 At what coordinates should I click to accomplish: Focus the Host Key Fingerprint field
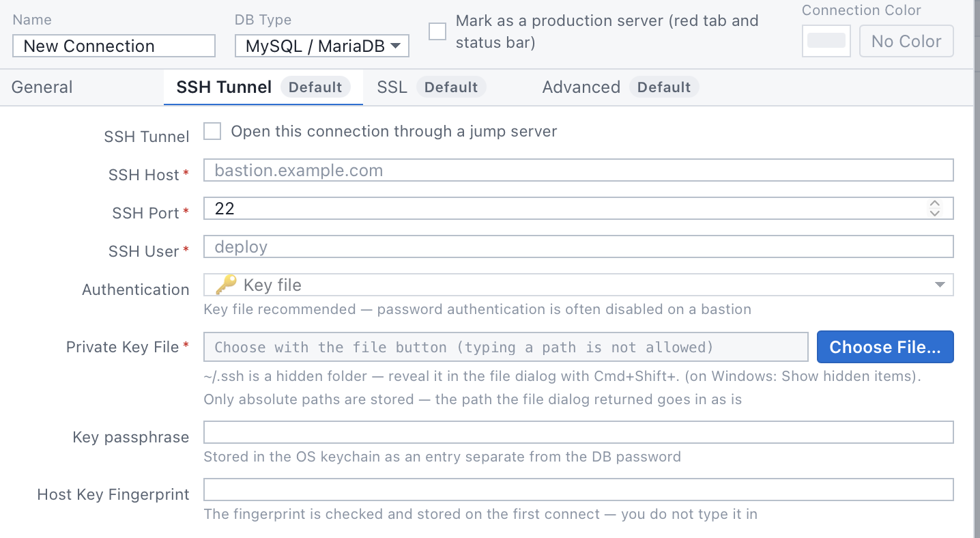(578, 490)
